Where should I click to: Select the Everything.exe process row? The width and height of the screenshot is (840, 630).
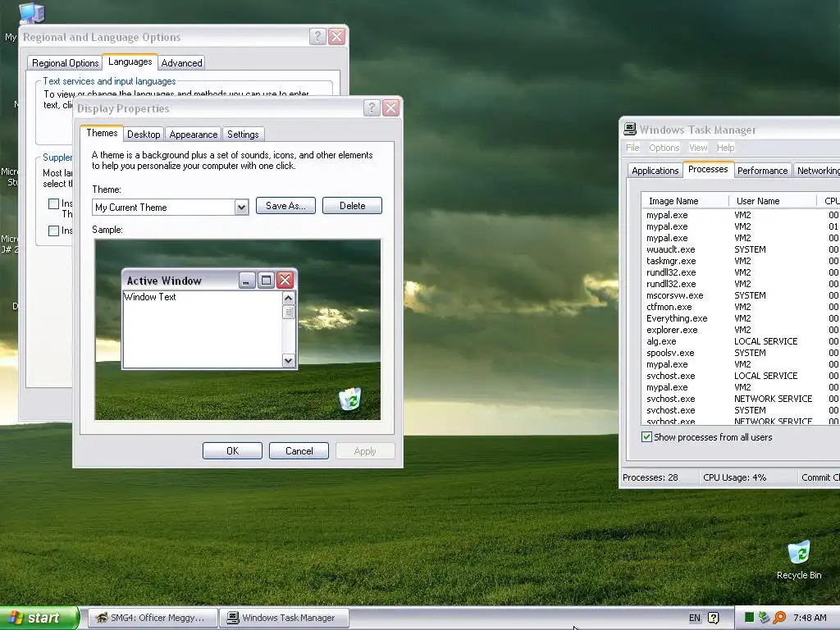(742, 318)
